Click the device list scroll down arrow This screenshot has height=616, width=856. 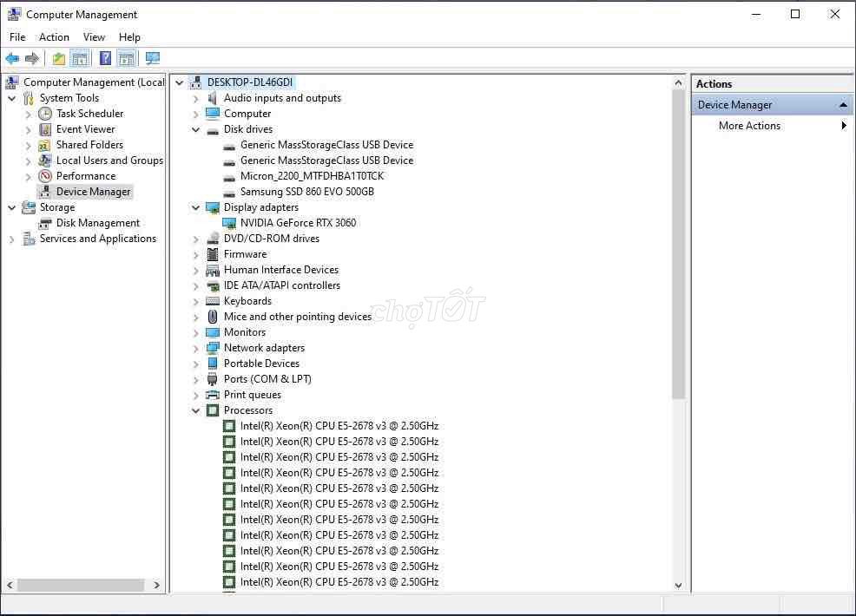tap(678, 586)
